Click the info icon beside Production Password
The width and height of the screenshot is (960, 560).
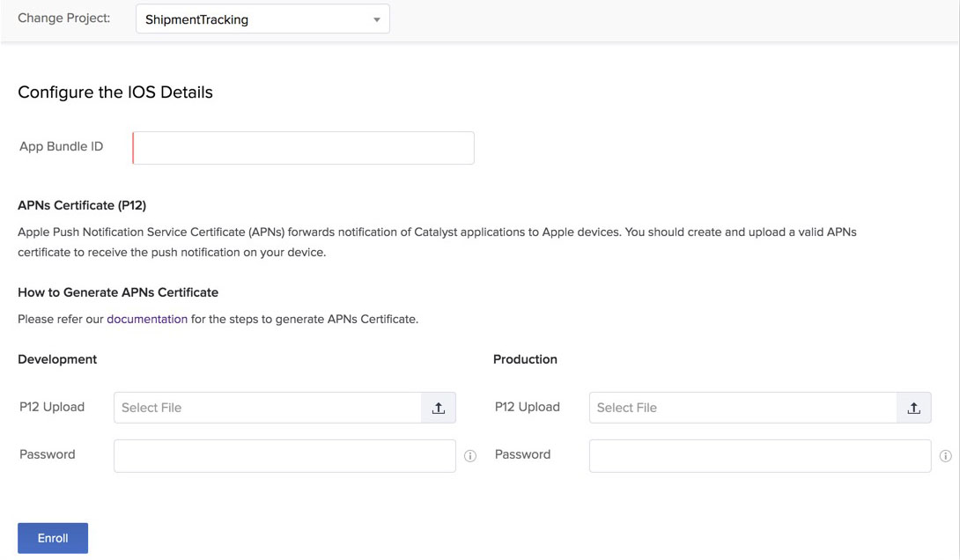tap(946, 455)
